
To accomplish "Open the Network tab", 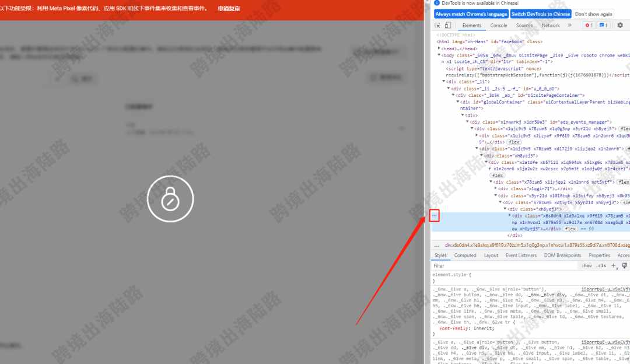I will 551,25.
